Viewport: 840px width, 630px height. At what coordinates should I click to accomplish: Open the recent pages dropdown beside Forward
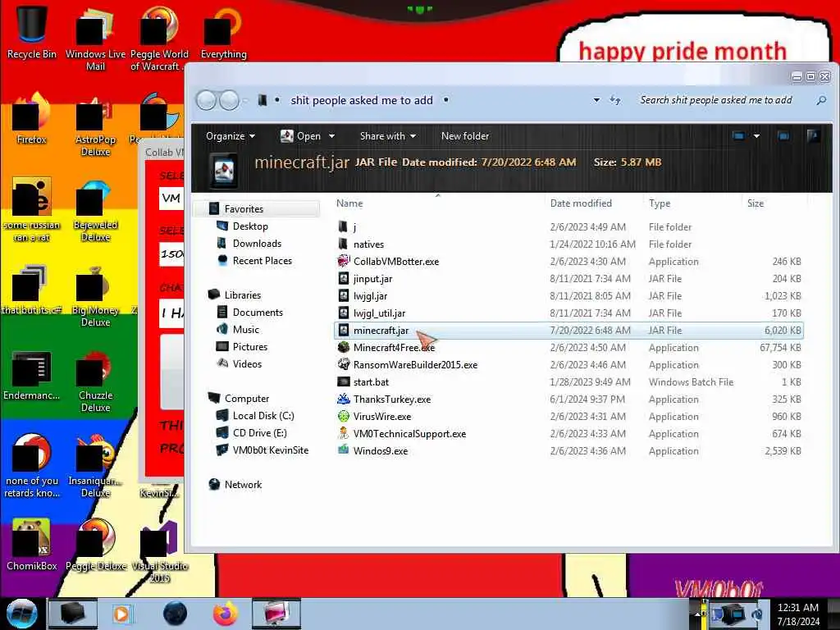tap(244, 101)
